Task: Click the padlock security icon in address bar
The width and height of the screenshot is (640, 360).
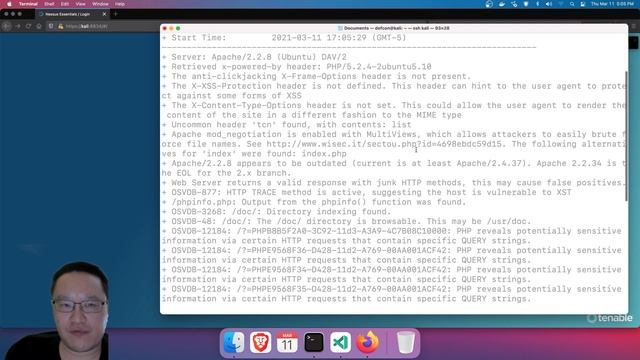Action: pyautogui.click(x=60, y=26)
